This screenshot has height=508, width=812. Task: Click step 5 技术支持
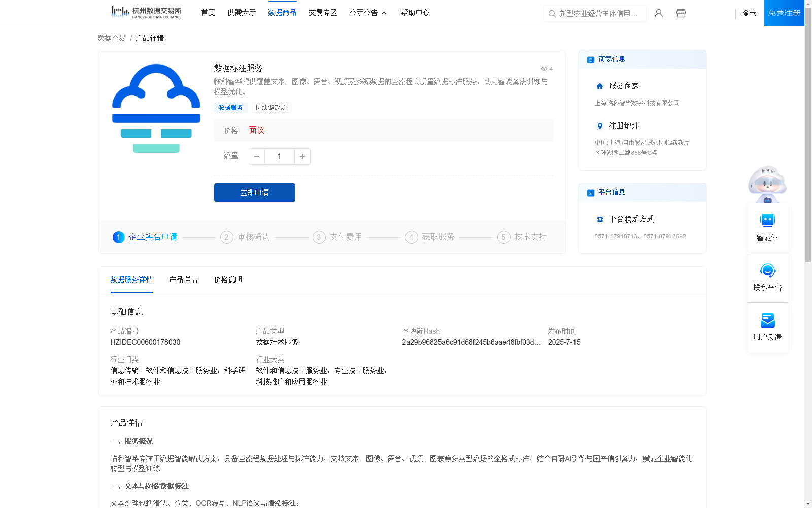(522, 237)
